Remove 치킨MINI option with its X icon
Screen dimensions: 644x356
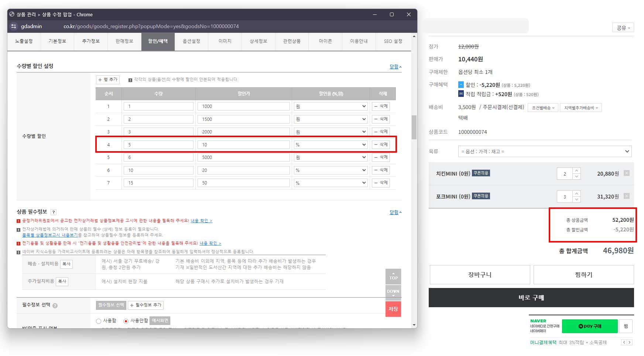[x=627, y=173]
